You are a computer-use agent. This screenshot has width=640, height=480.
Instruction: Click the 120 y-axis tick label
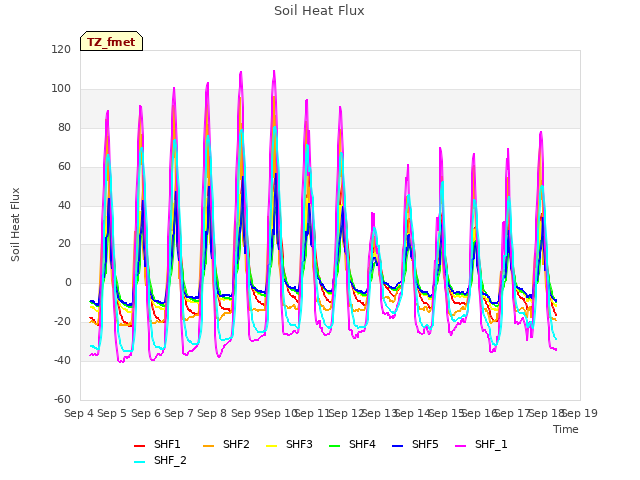pyautogui.click(x=61, y=50)
